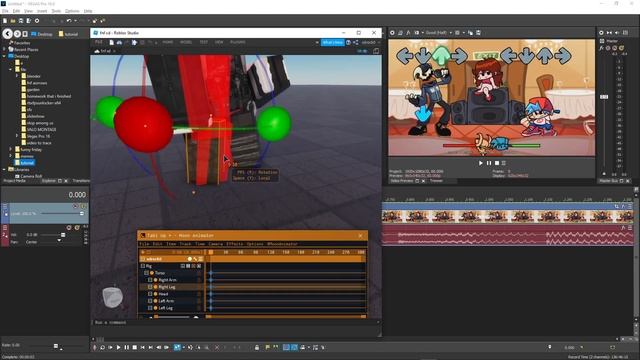Adjust Master bus volume fader
Screen dimensions: 640x360
604,97
